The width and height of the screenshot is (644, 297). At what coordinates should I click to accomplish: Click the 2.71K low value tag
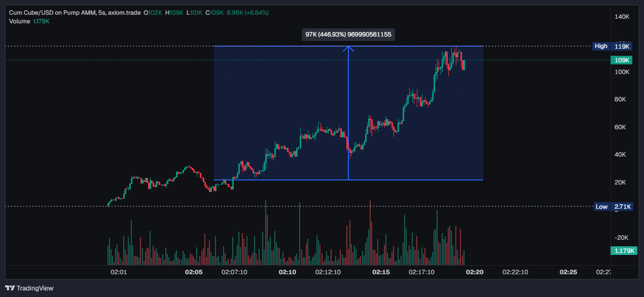(622, 206)
